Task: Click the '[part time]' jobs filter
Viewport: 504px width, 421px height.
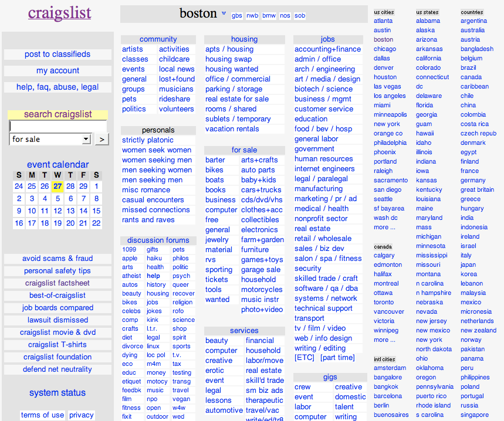Action: point(337,358)
